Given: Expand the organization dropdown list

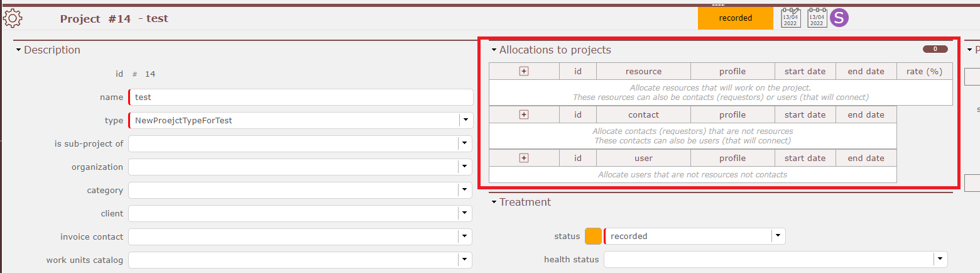Looking at the screenshot, I should (465, 167).
